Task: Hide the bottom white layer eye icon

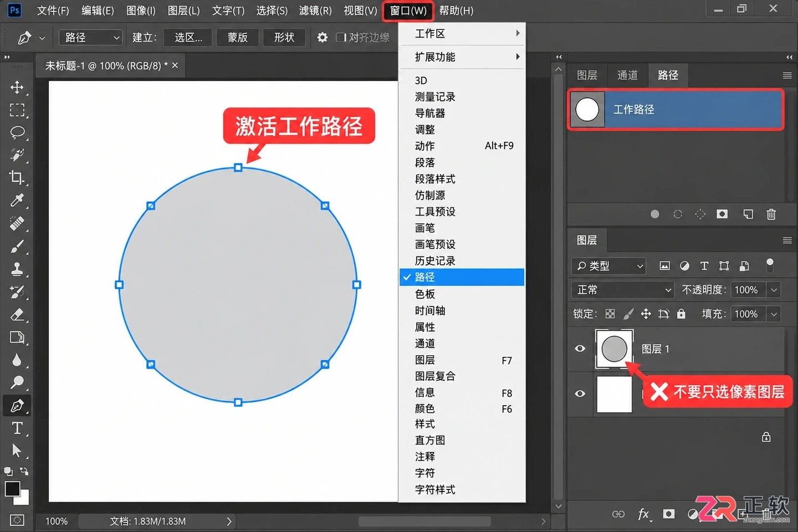Action: tap(580, 393)
